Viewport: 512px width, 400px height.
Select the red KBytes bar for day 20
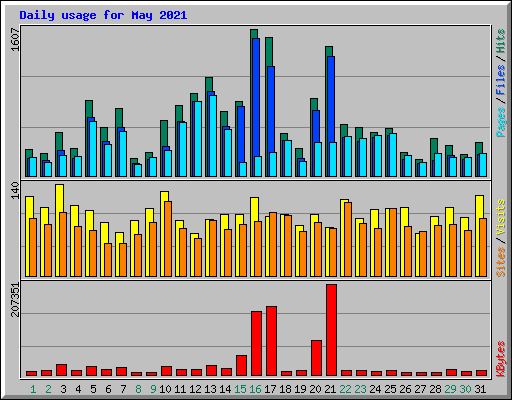pos(316,358)
